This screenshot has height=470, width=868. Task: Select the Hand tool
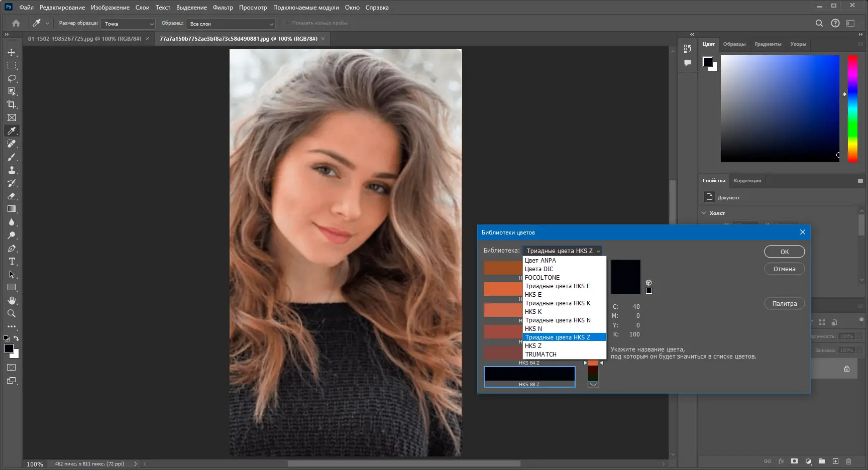12,300
